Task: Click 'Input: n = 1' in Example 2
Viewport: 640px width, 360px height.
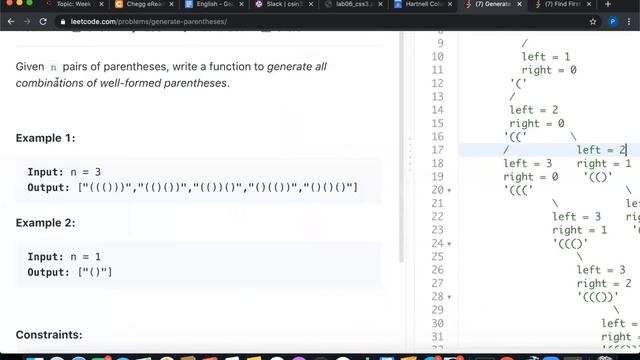Action: (64, 257)
